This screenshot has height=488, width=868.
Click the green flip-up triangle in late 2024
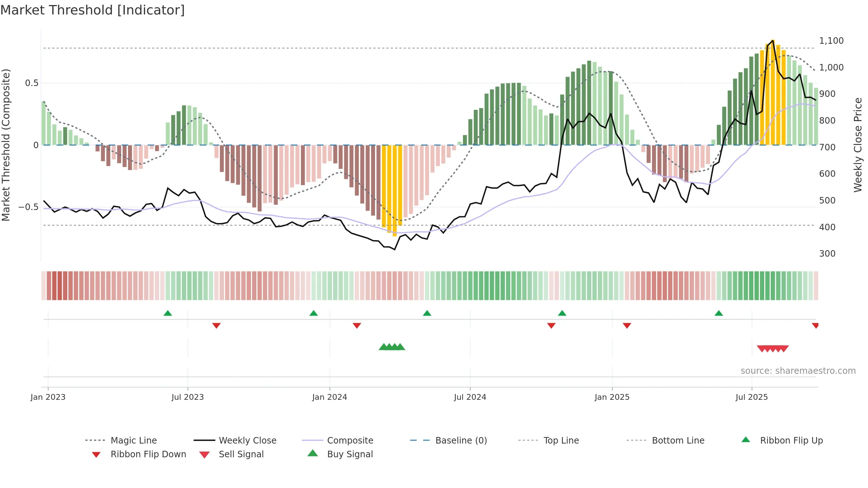click(562, 313)
